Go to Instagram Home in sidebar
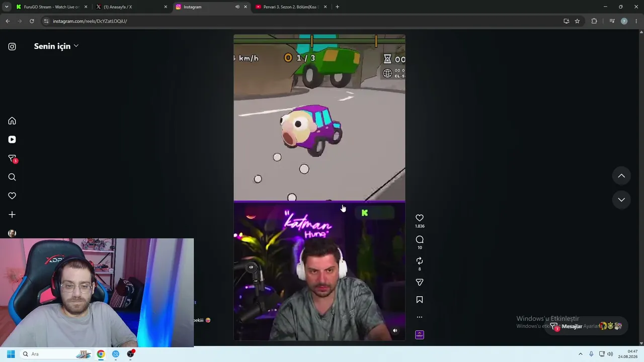644x362 pixels. (12, 121)
